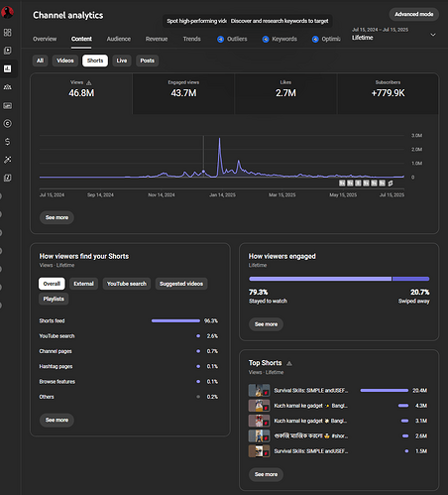The height and width of the screenshot is (495, 448).
Task: Open the Subtitles icon in the sidebar
Action: pos(7,105)
